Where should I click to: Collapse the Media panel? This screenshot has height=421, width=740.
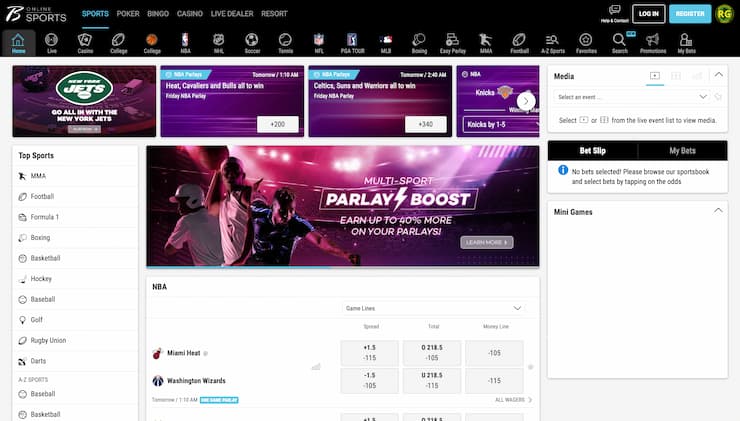click(718, 75)
